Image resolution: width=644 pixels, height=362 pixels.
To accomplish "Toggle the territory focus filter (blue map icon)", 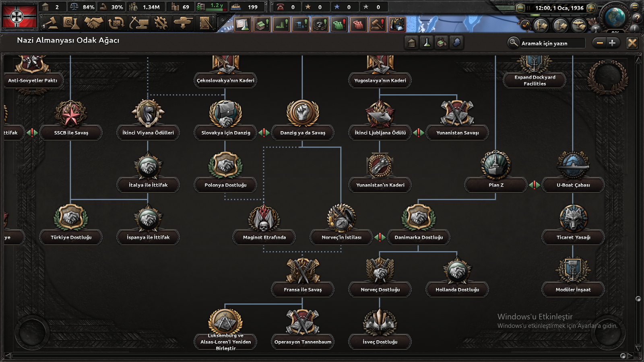I will pyautogui.click(x=456, y=43).
